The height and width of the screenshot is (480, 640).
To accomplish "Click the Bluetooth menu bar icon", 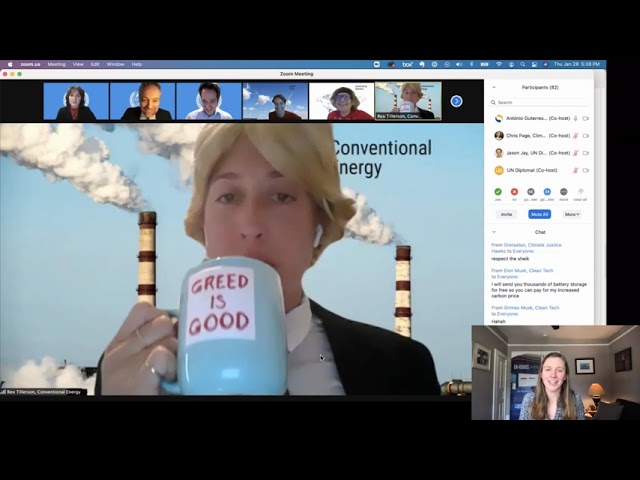I will [471, 64].
